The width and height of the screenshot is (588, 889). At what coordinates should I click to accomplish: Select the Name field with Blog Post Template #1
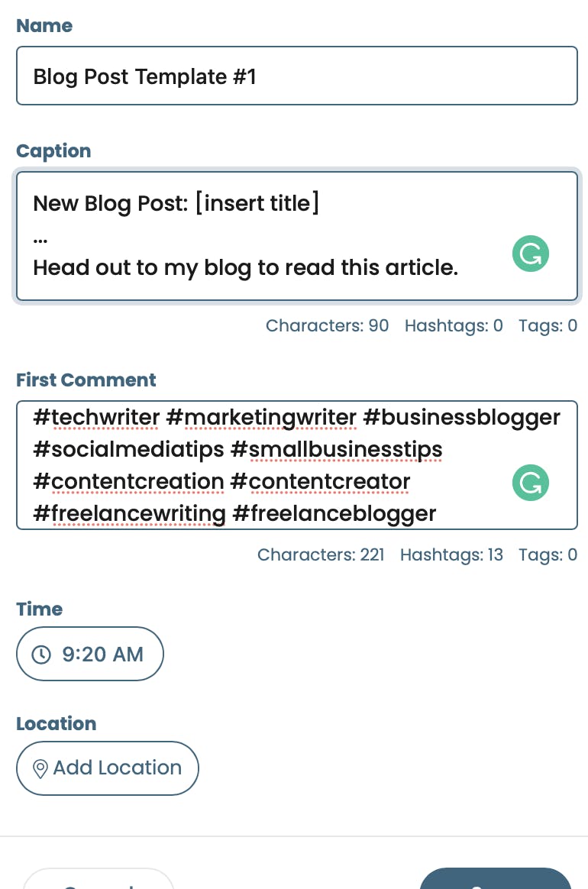pyautogui.click(x=297, y=76)
